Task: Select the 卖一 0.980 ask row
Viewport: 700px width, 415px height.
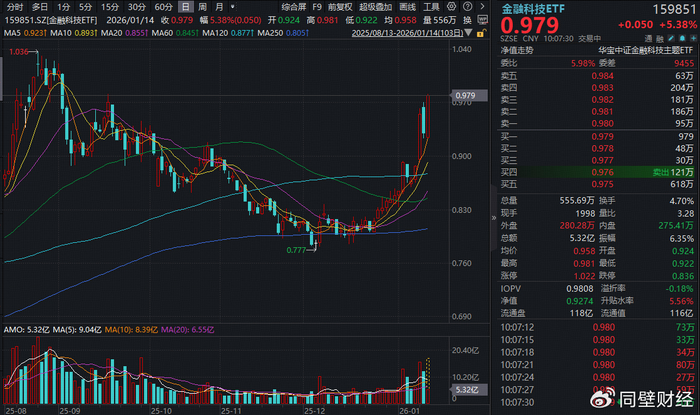Action: pos(597,124)
